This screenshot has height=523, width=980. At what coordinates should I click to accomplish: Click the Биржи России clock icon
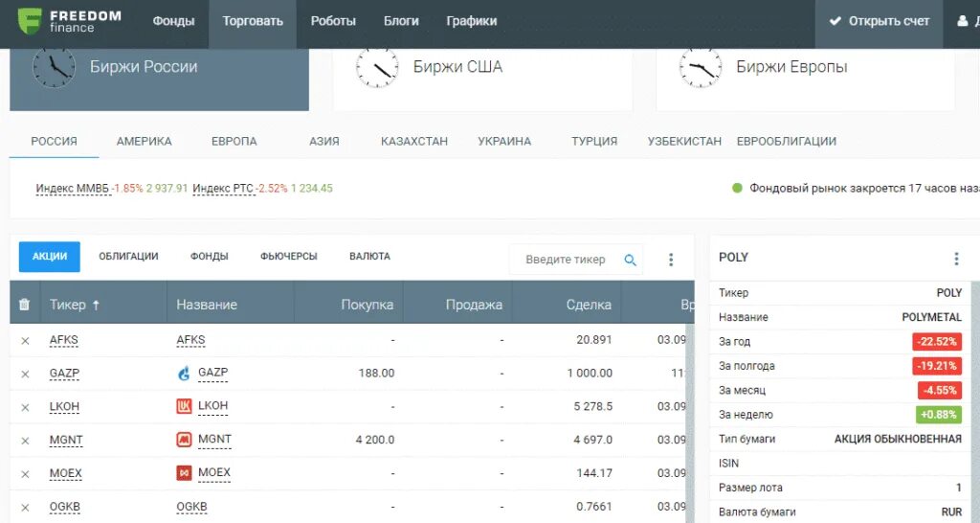pyautogui.click(x=54, y=66)
